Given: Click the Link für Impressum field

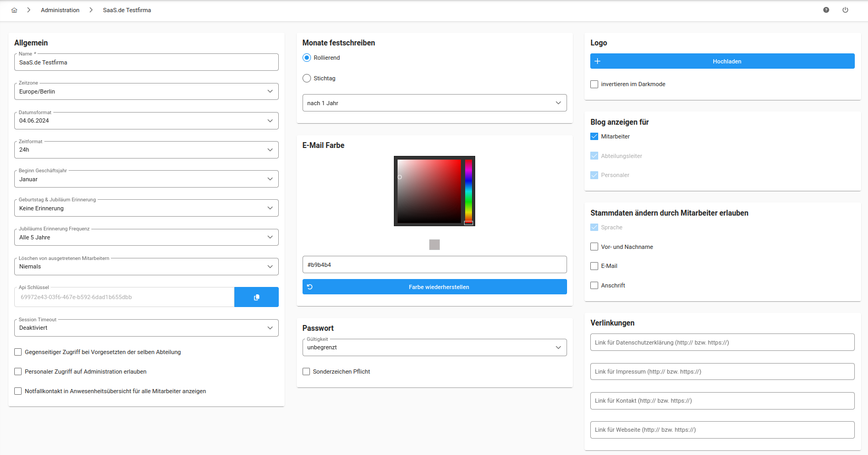Looking at the screenshot, I should (722, 372).
